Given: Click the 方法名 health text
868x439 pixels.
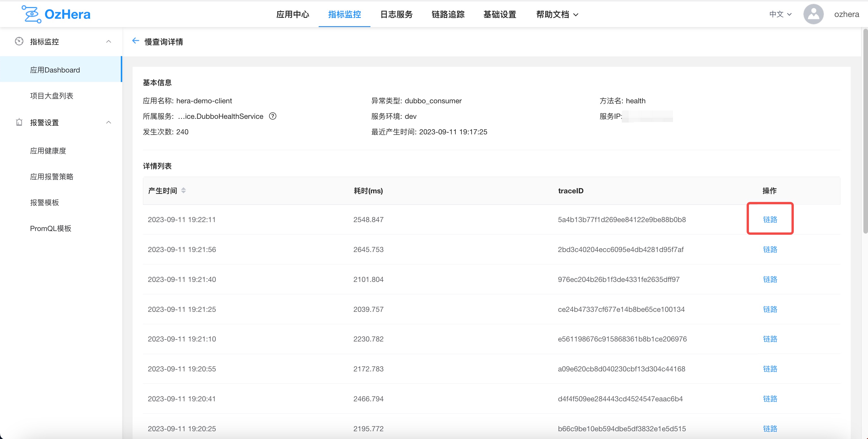Looking at the screenshot, I should (622, 101).
